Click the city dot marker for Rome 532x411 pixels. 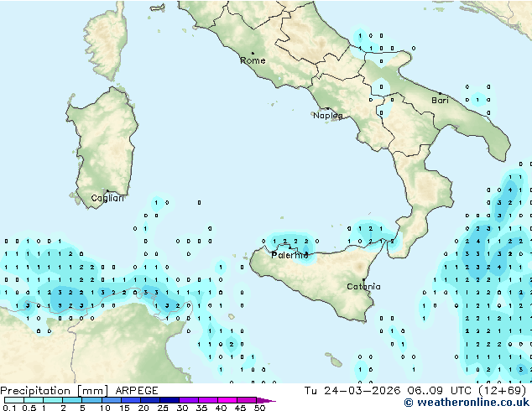(253, 53)
